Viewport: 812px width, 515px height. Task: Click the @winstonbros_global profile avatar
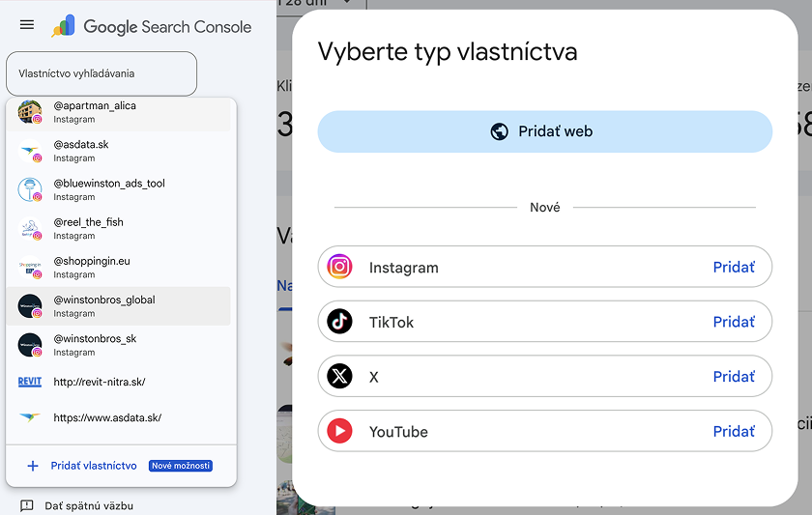[x=30, y=306]
